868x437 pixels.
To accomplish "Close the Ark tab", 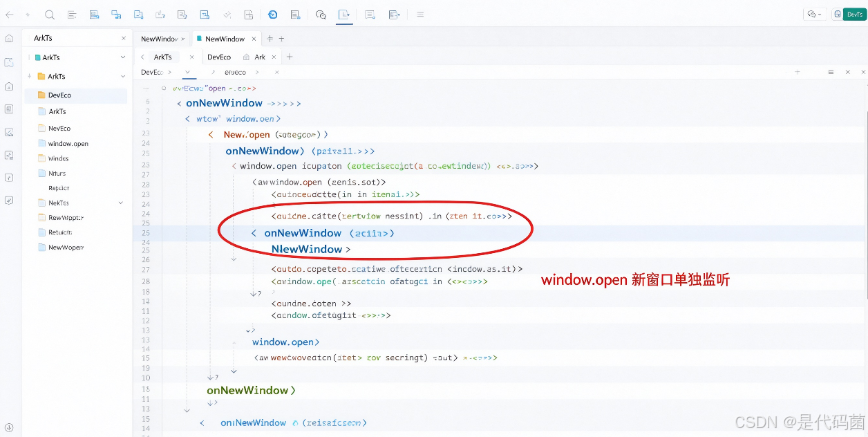I will tap(274, 57).
